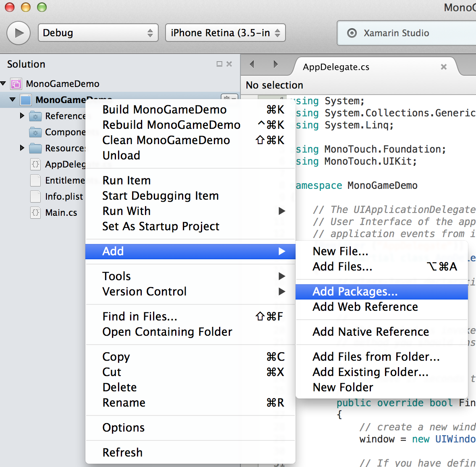The width and height of the screenshot is (476, 467).
Task: Choose Add Files from Folder...
Action: [382, 357]
